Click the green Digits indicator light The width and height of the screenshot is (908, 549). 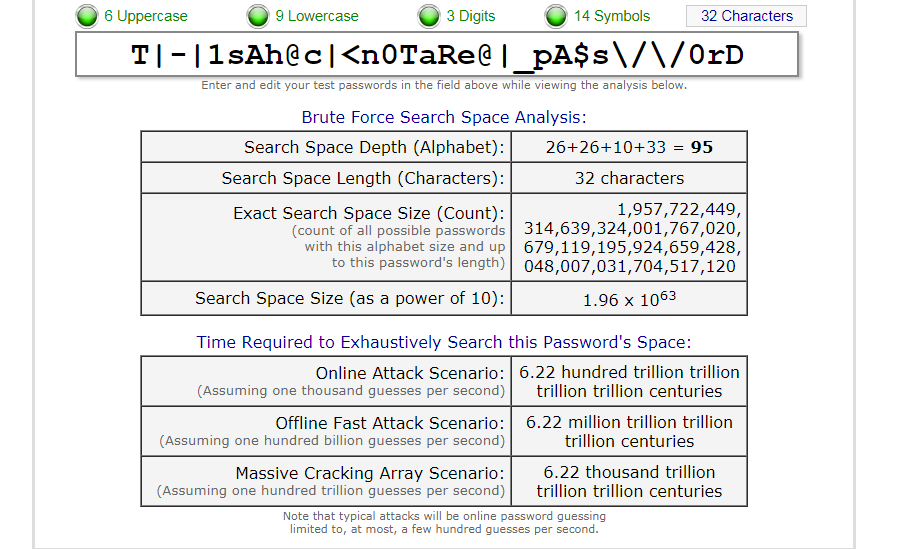(x=429, y=16)
